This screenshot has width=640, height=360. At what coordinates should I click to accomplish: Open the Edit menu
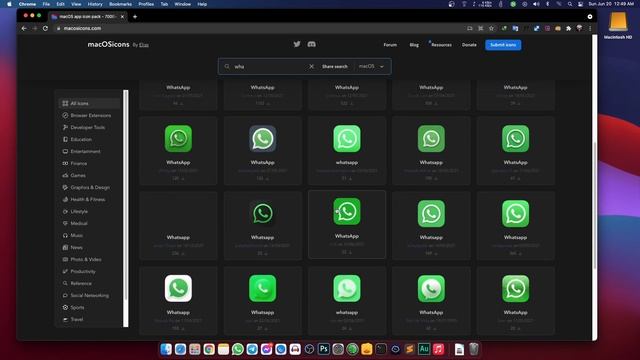(60, 4)
